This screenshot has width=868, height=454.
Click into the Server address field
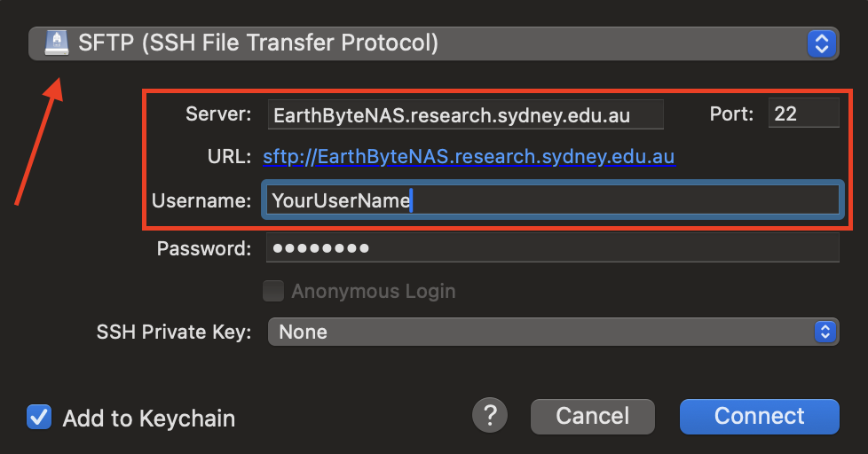click(x=465, y=114)
